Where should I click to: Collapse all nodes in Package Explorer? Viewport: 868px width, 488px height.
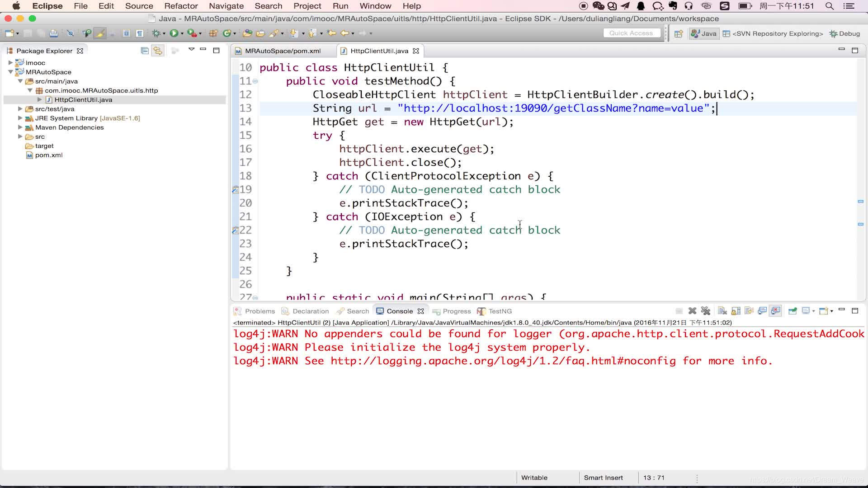[x=145, y=51]
